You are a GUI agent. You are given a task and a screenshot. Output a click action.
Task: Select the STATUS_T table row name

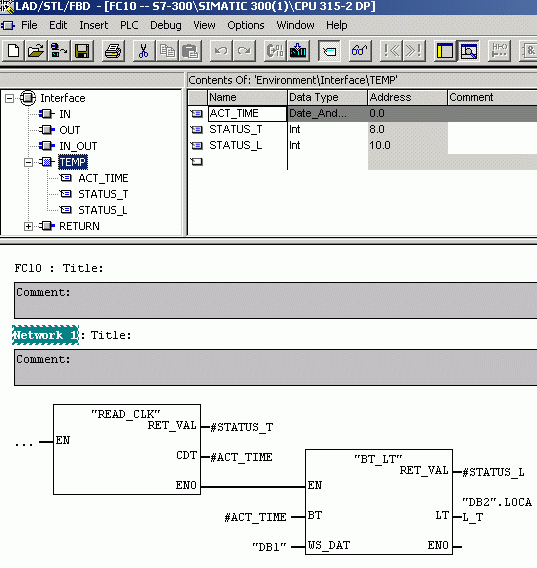tap(236, 129)
